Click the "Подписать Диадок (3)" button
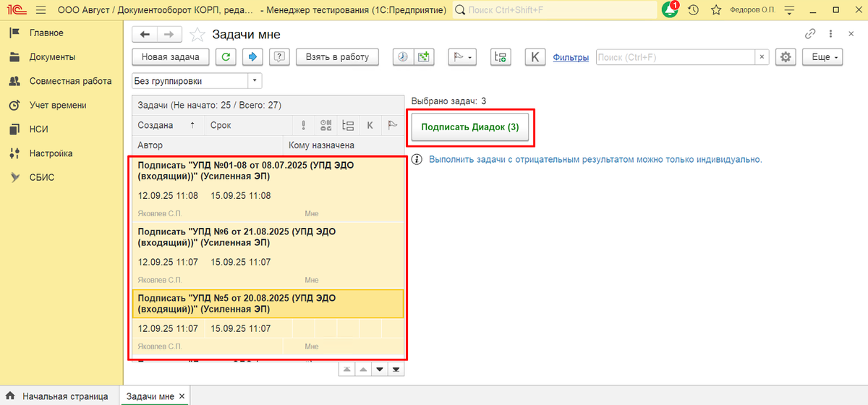The image size is (868, 405). point(472,127)
